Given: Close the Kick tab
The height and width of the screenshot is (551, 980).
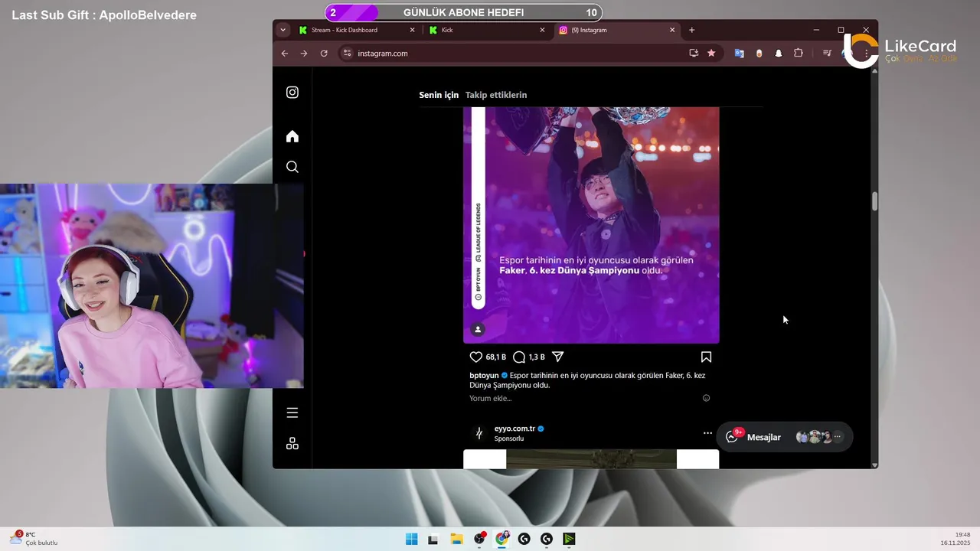Looking at the screenshot, I should (543, 30).
